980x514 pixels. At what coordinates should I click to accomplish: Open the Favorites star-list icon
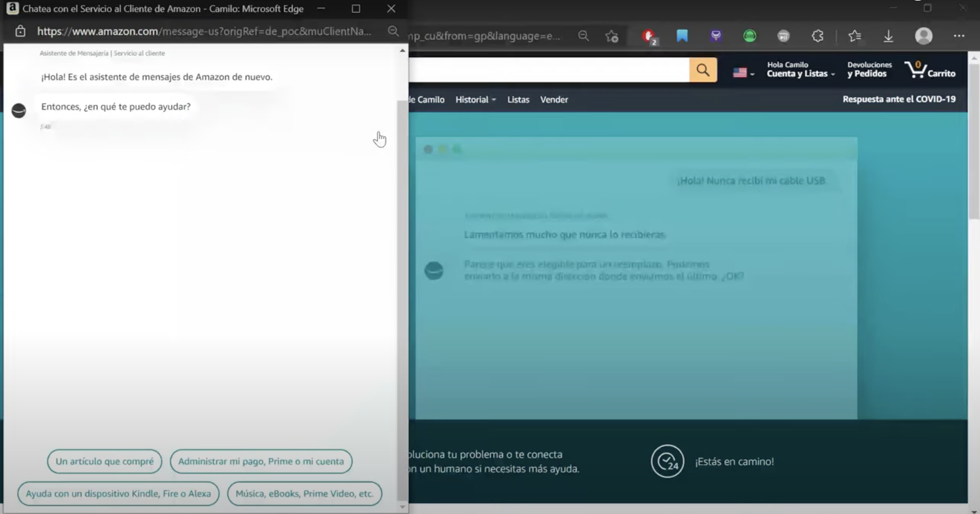(x=854, y=36)
